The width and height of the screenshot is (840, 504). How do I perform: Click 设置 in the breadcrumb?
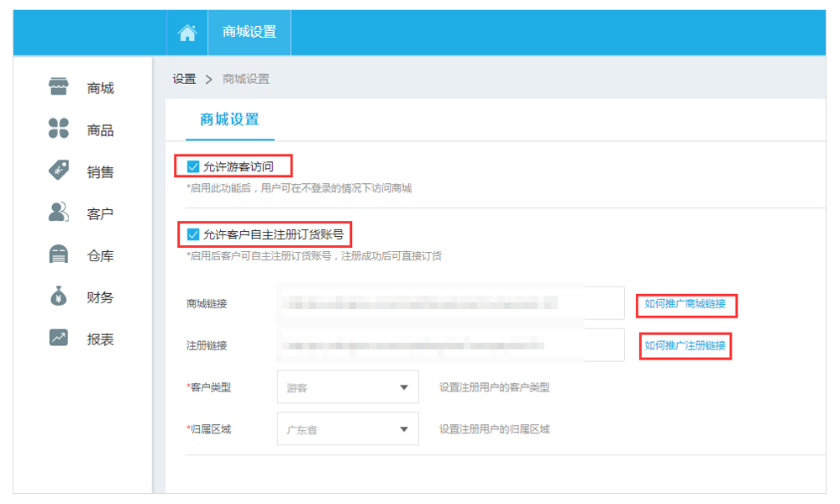pos(184,79)
